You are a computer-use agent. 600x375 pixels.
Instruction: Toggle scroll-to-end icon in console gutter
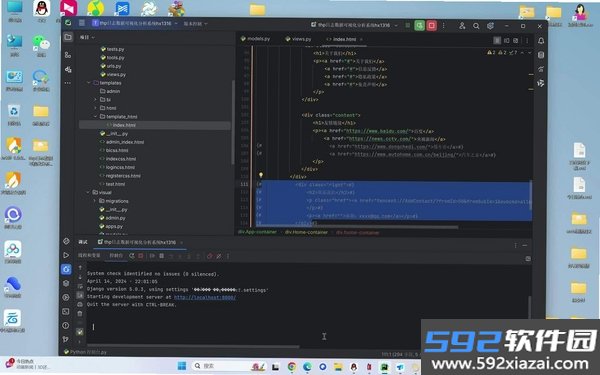(80, 295)
